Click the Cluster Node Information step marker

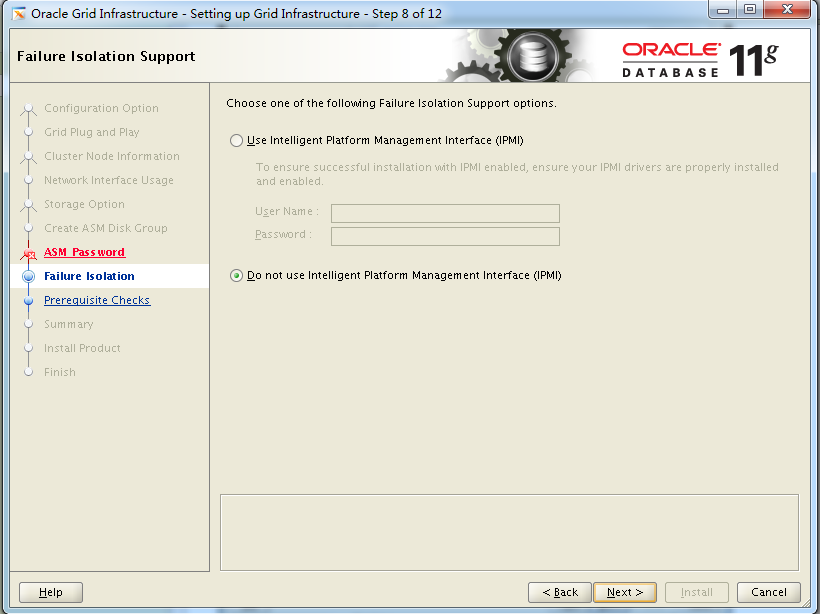click(x=29, y=157)
